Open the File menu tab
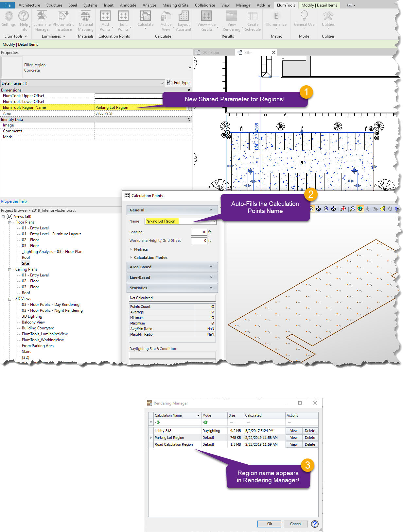403x532 pixels. (x=8, y=5)
